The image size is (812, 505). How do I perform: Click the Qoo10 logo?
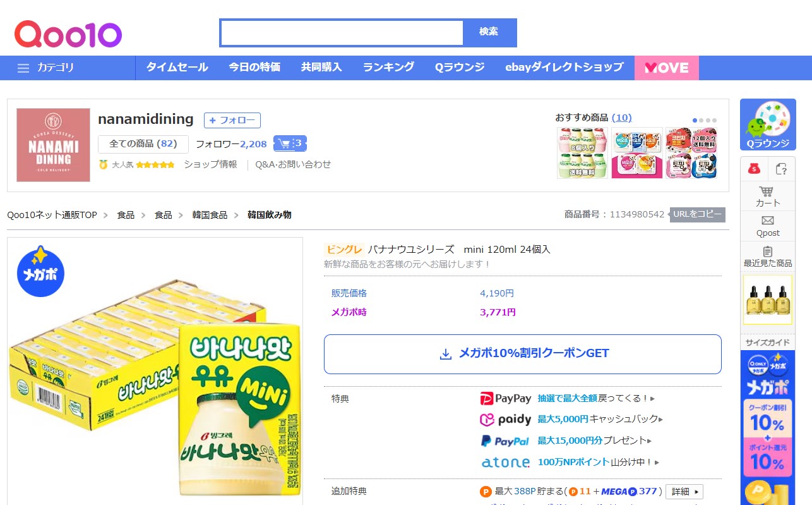(68, 33)
